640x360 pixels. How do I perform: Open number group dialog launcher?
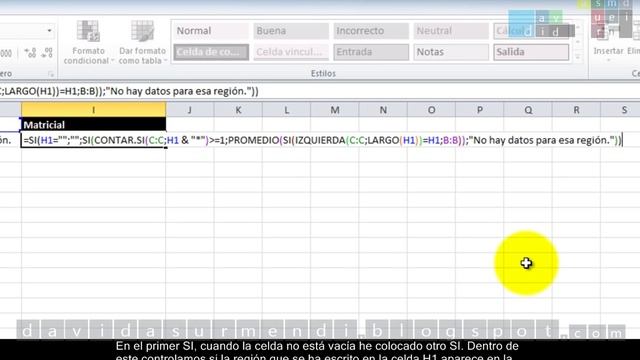pyautogui.click(x=51, y=74)
